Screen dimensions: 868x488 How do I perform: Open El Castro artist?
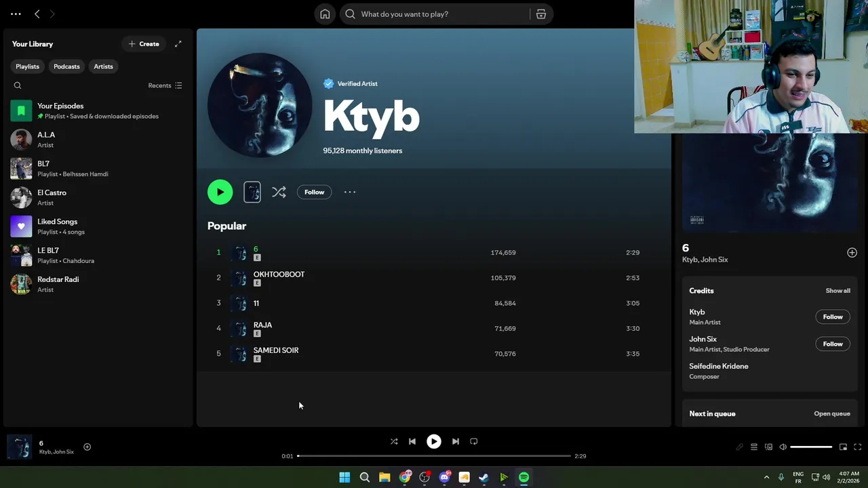[x=98, y=197]
